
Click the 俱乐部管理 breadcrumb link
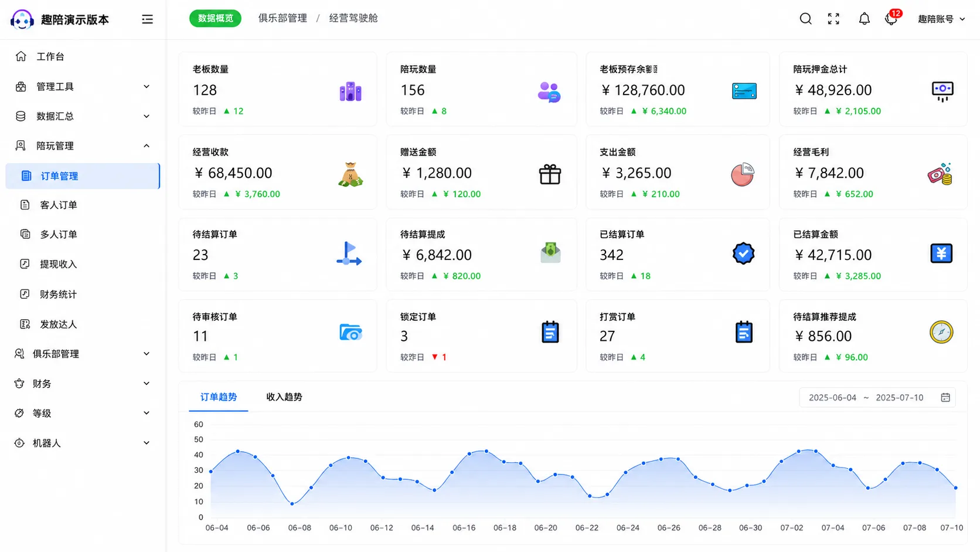[283, 18]
